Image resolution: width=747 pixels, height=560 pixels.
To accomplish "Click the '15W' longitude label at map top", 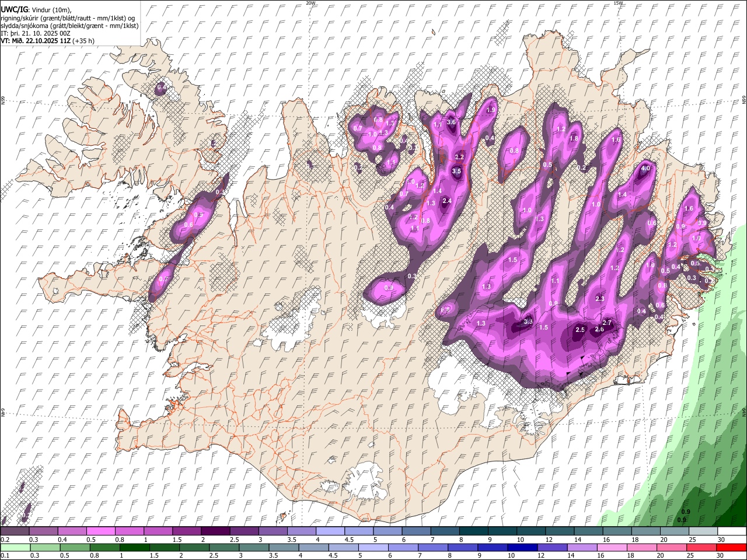I will (618, 3).
